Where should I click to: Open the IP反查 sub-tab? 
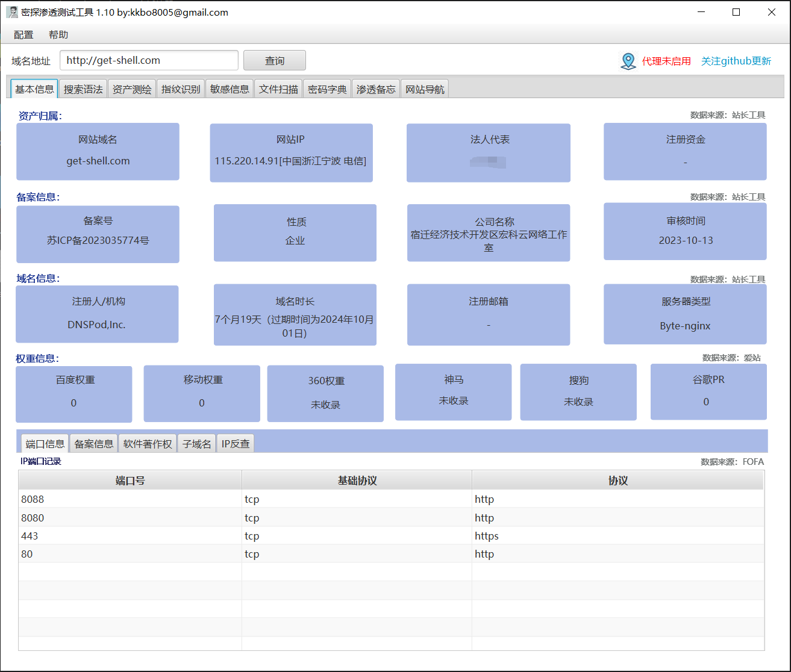[x=236, y=444]
